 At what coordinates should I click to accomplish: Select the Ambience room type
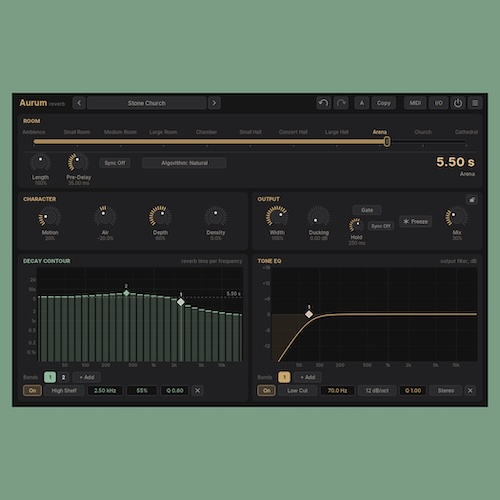click(34, 132)
